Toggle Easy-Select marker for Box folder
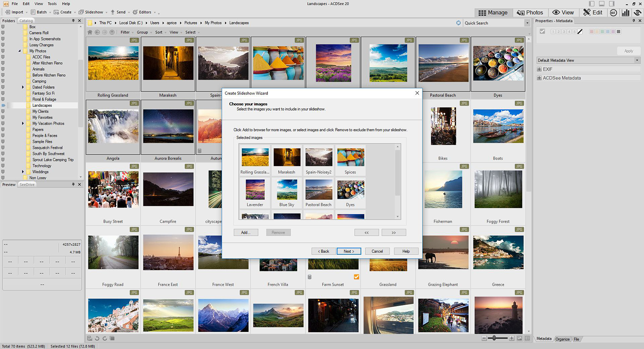The image size is (644, 349). (3, 27)
